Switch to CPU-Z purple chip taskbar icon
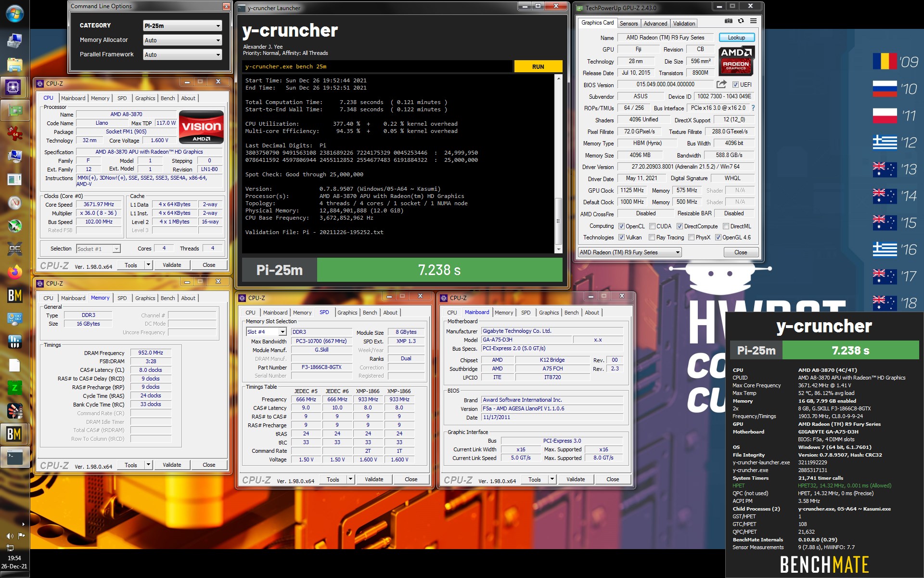 click(14, 87)
